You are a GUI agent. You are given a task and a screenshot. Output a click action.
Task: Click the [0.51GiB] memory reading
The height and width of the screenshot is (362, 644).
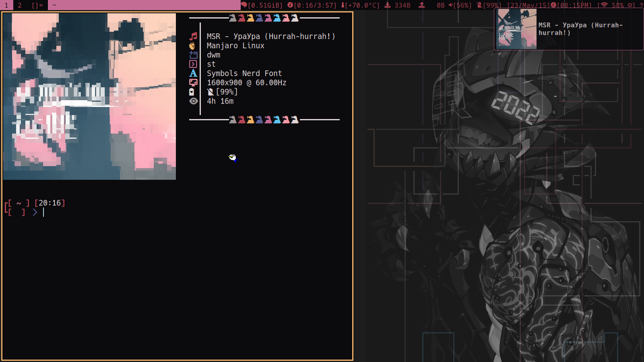265,5
